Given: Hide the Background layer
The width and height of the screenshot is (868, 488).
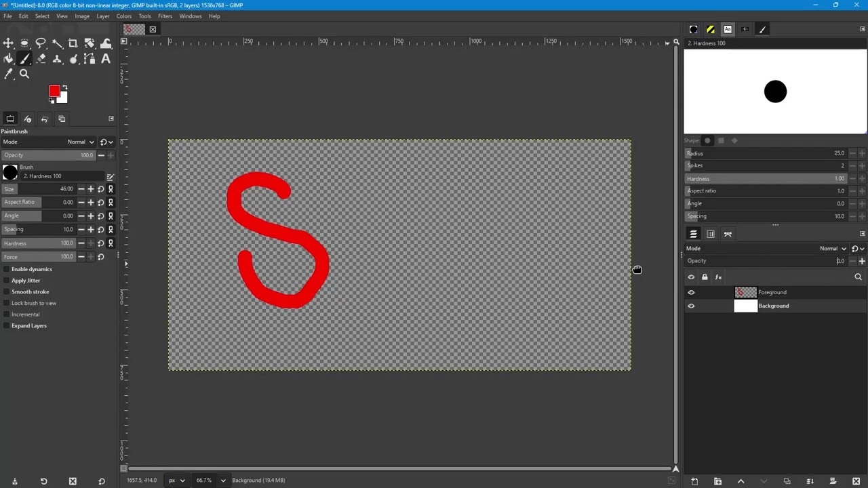Looking at the screenshot, I should coord(691,306).
